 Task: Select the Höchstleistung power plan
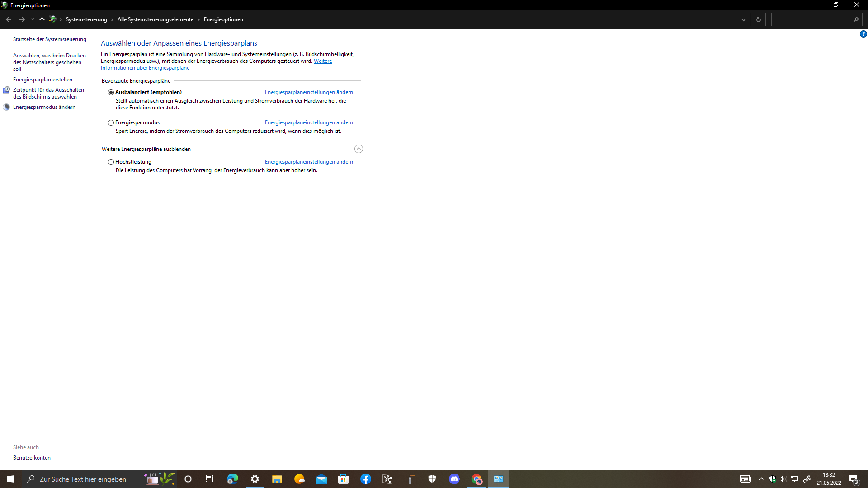click(x=111, y=162)
